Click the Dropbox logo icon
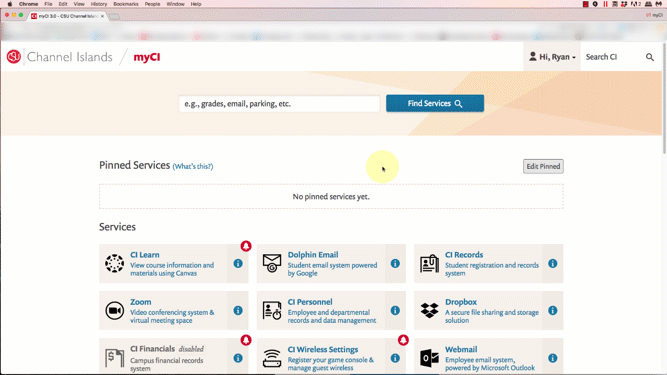Image resolution: width=667 pixels, height=375 pixels. coord(429,310)
